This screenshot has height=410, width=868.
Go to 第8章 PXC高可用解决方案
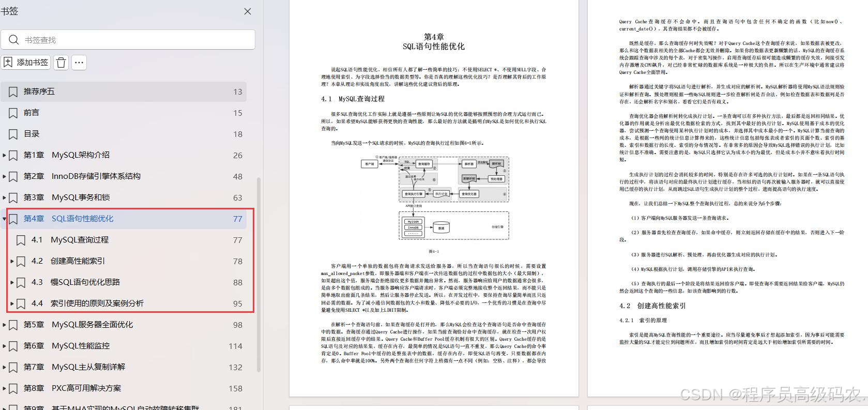72,388
